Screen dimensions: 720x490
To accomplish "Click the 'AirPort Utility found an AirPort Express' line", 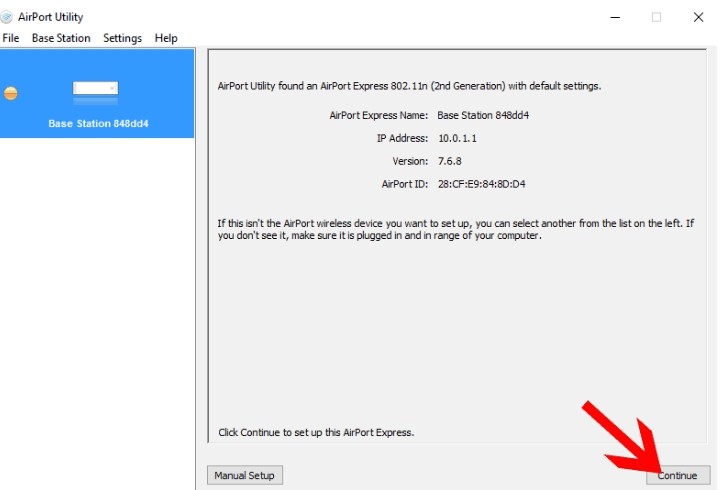I will (x=410, y=86).
